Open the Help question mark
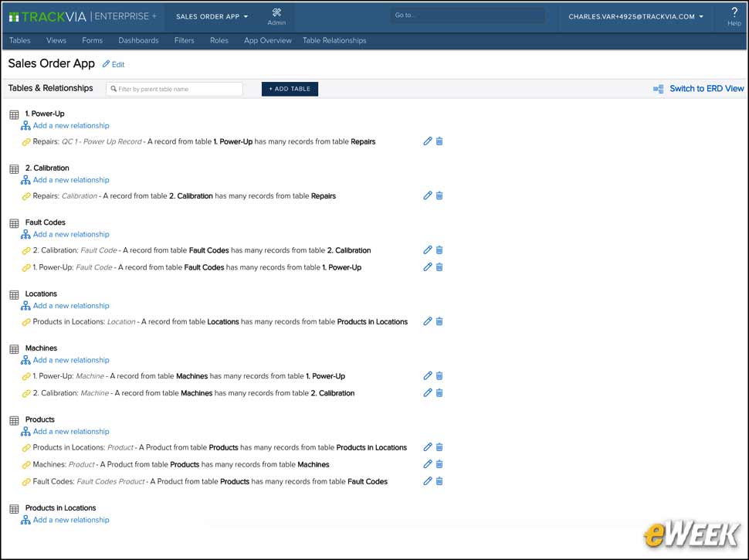 click(x=734, y=16)
